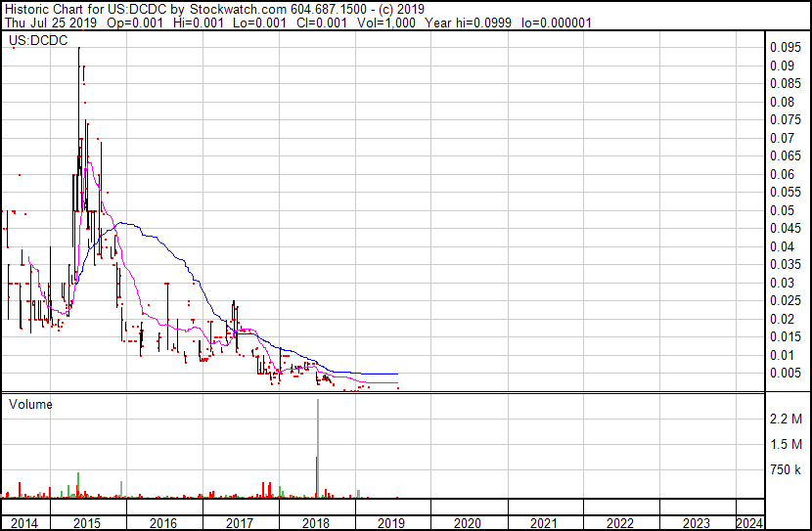Click the US:DCDC ticker label in chart
The image size is (812, 531).
[x=38, y=40]
